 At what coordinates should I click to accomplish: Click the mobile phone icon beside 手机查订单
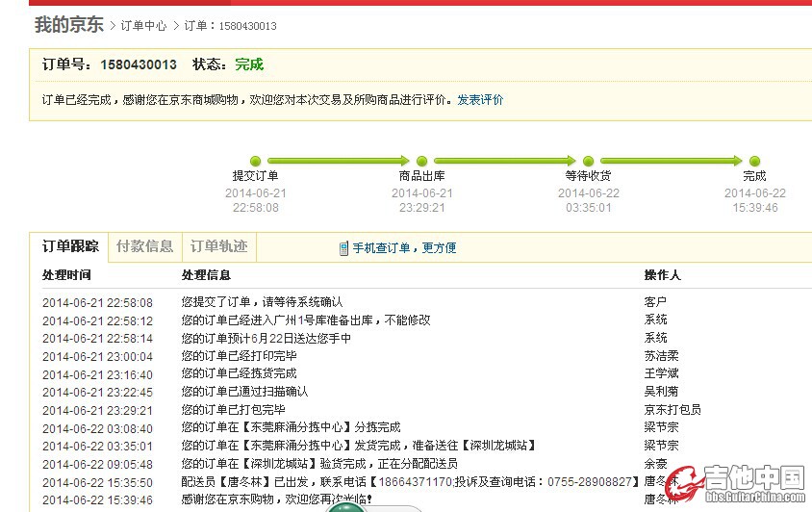(x=343, y=248)
